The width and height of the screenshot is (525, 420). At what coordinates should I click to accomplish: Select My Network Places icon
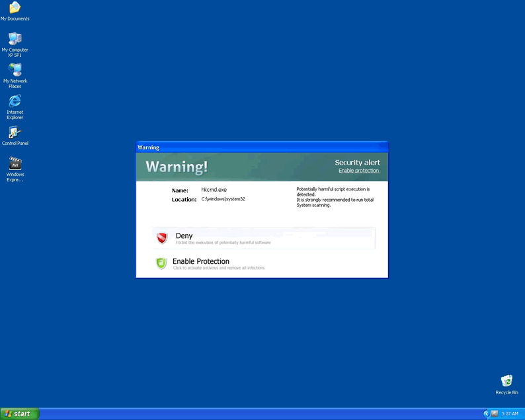[15, 70]
